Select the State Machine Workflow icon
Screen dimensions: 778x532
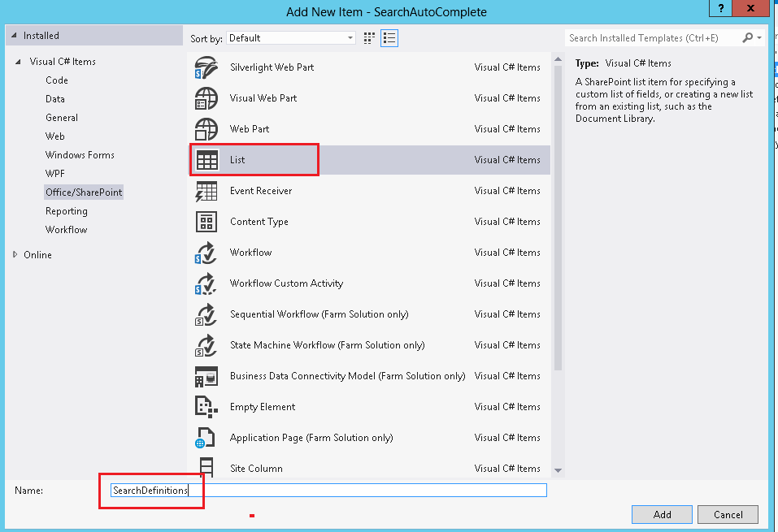tap(206, 345)
